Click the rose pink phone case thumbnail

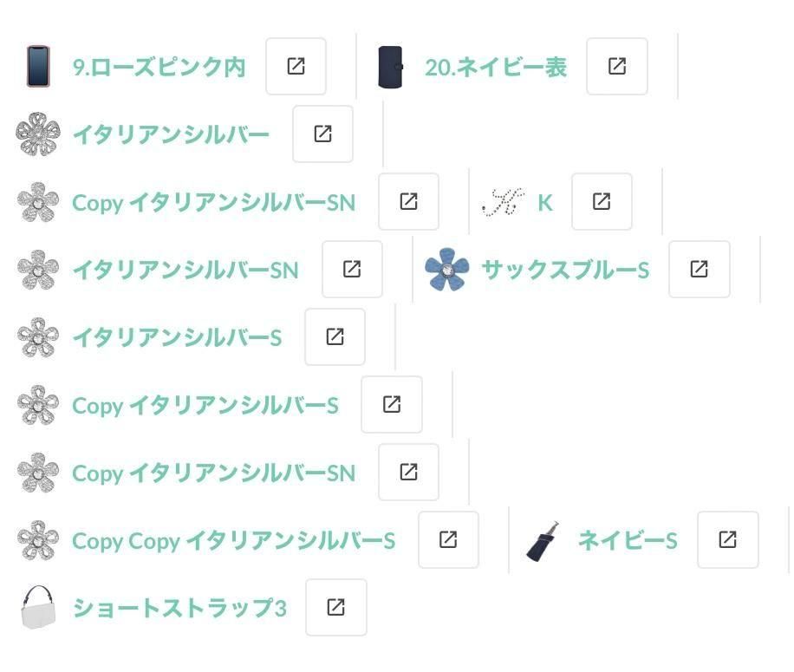click(x=37, y=67)
